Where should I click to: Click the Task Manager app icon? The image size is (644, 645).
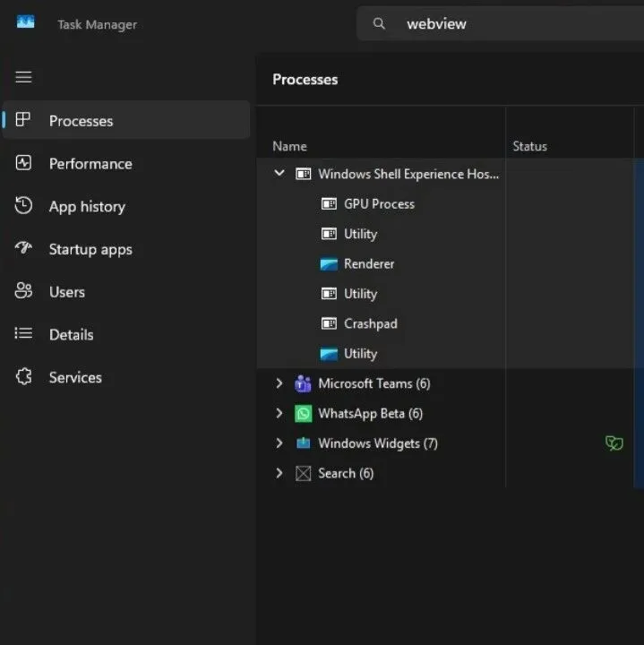(25, 21)
